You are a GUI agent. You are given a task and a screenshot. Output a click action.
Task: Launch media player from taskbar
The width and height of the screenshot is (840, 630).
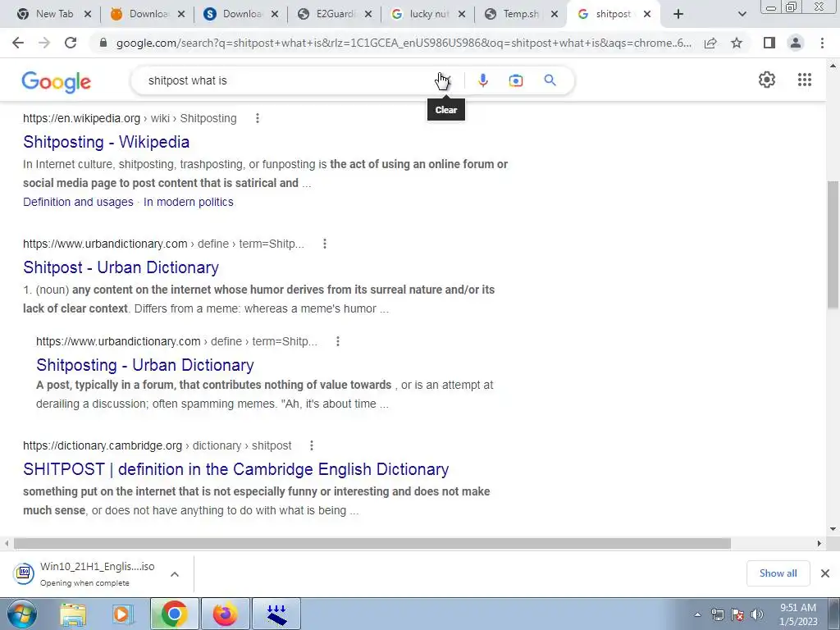point(123,614)
